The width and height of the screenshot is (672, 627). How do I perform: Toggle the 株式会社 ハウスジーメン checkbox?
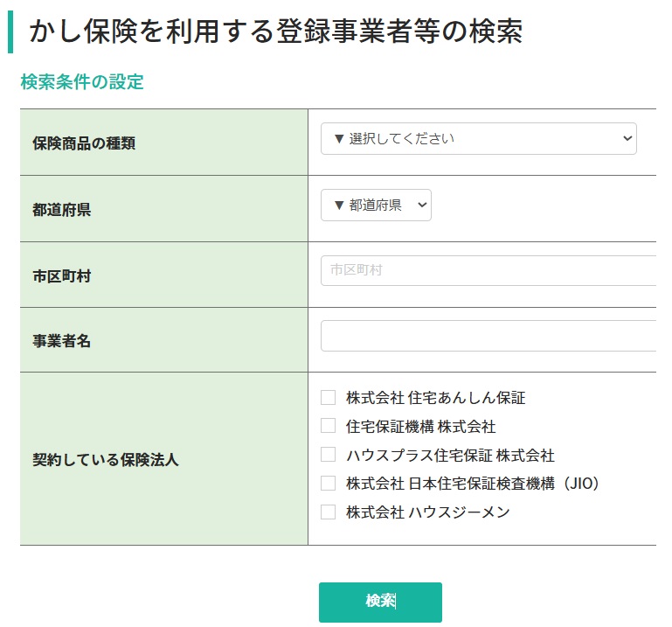[x=329, y=512]
